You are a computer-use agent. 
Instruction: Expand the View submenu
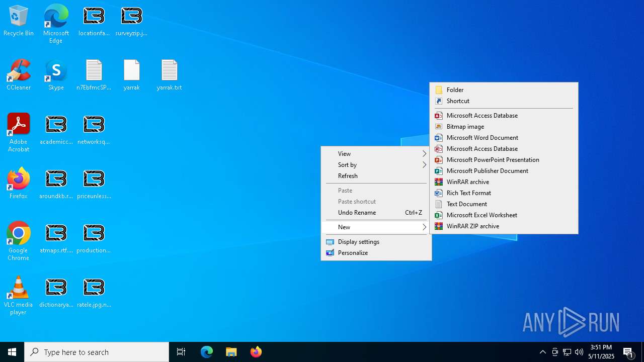point(376,154)
